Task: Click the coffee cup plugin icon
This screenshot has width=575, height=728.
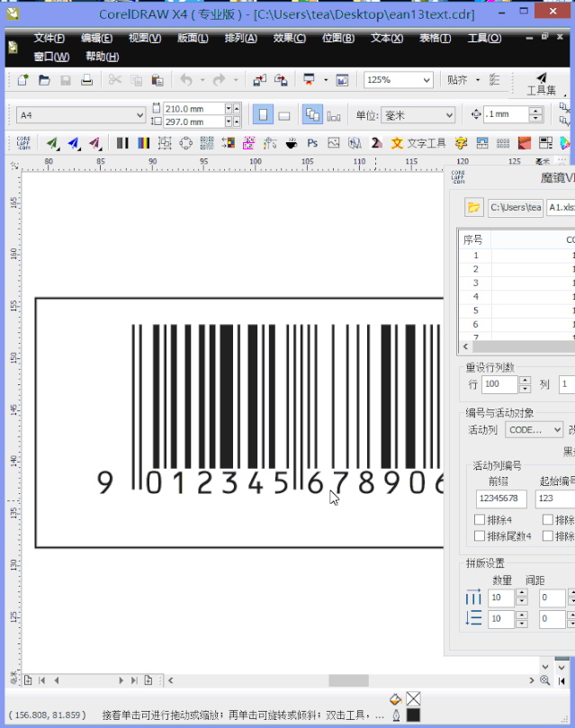Action: (292, 143)
